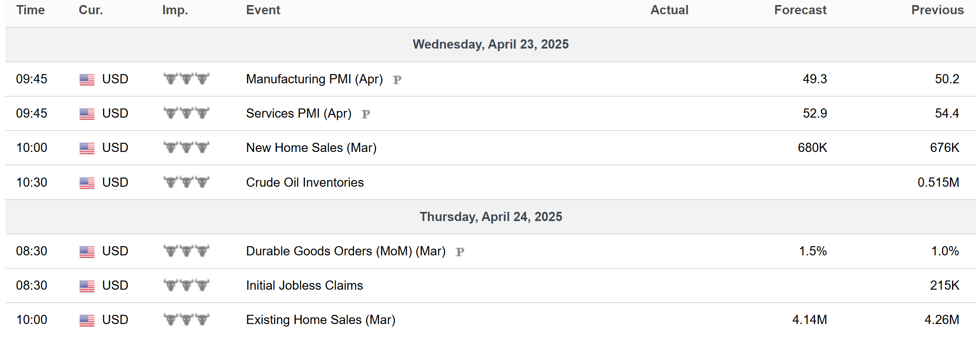Viewport: 980px width, 337px height.
Task: Click the bull importance icons for Crude Oil Inventories
Action: [186, 182]
